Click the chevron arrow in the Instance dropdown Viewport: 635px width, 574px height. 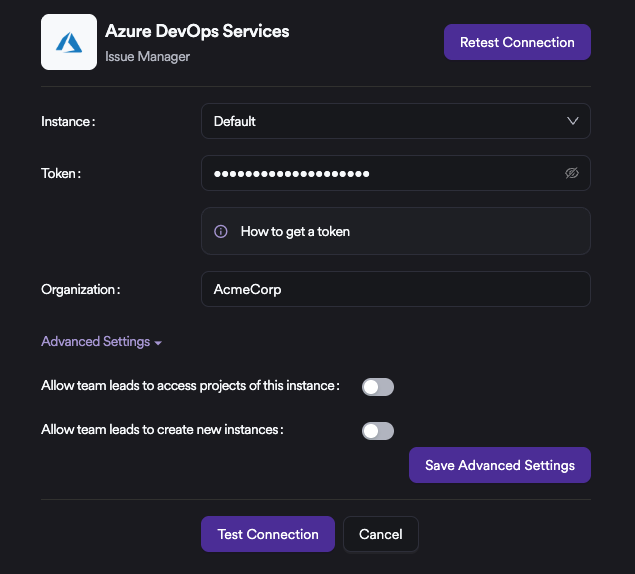pos(573,121)
